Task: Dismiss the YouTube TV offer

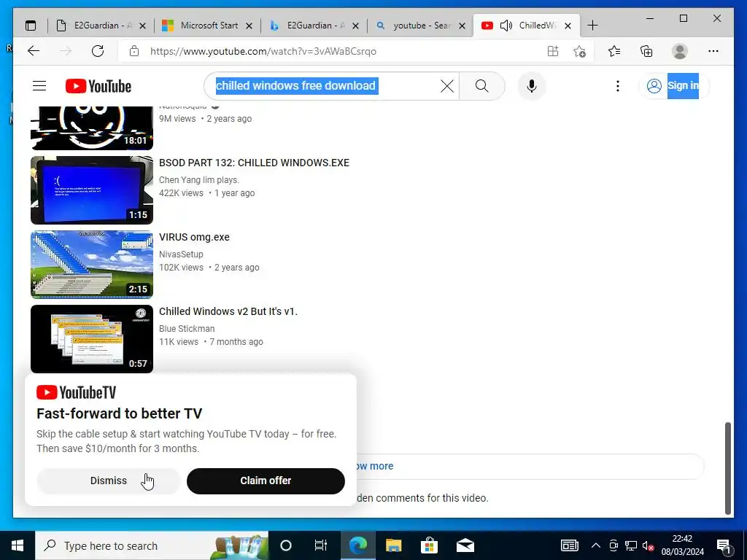Action: pyautogui.click(x=109, y=481)
